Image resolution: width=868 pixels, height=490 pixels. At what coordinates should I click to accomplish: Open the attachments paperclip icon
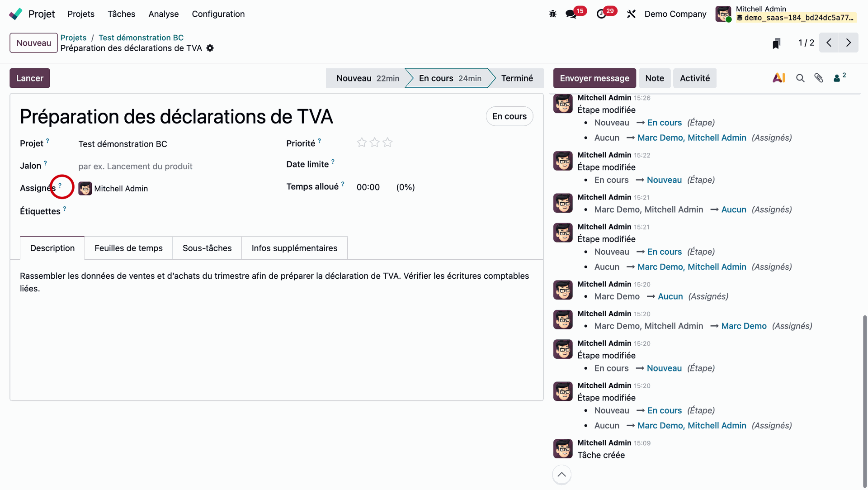(x=819, y=78)
